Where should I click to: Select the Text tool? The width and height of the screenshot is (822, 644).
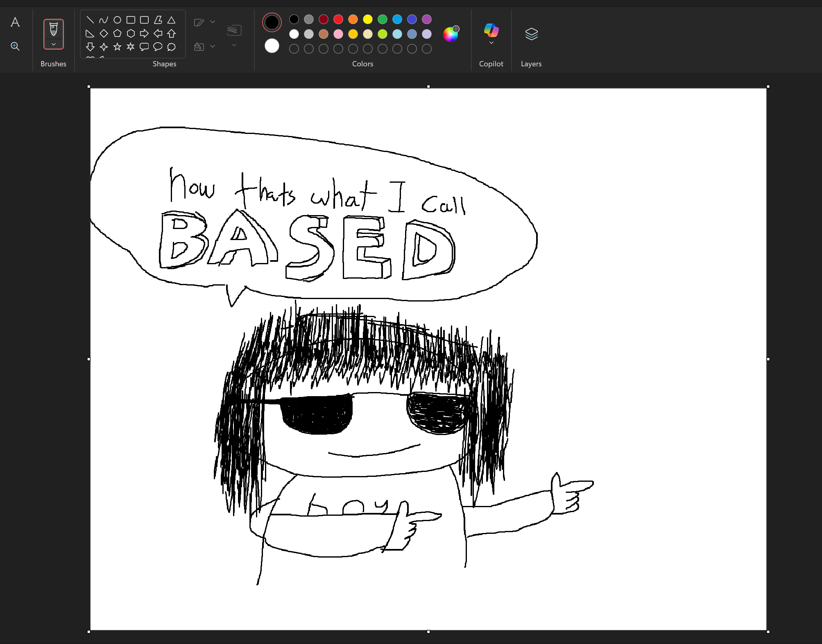click(x=15, y=22)
